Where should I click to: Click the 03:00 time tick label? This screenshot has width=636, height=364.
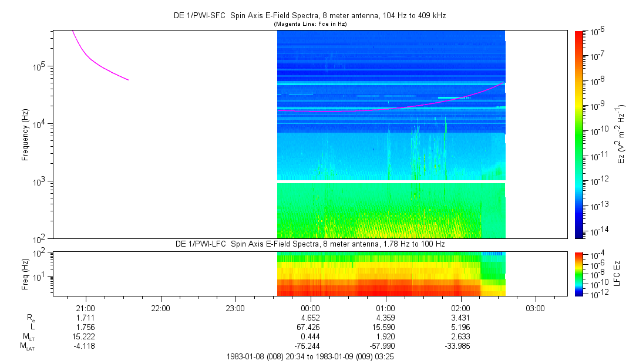535,308
